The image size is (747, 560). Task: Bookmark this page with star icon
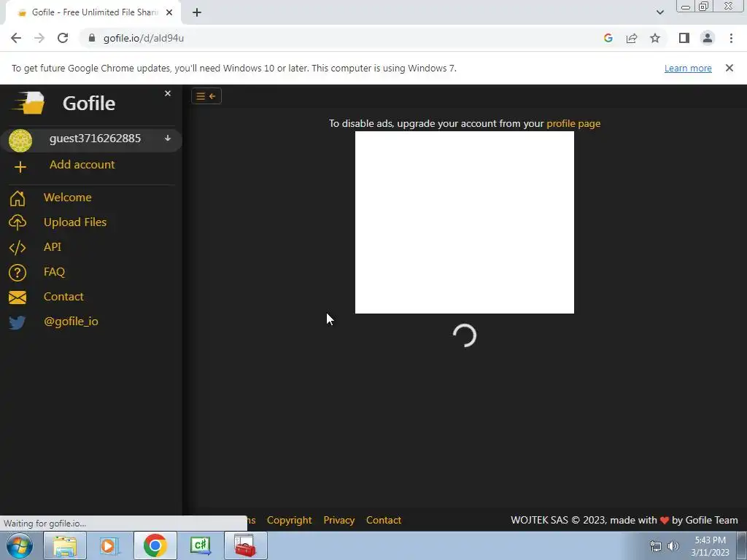coord(655,38)
